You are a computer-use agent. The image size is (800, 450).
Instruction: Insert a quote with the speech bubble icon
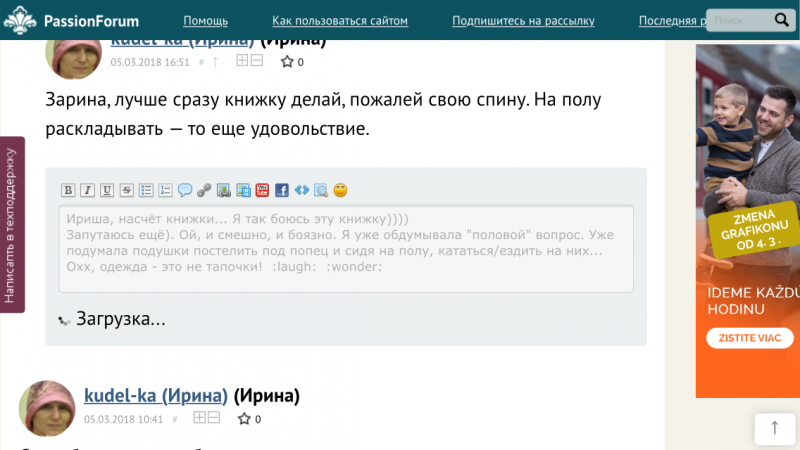tap(185, 190)
